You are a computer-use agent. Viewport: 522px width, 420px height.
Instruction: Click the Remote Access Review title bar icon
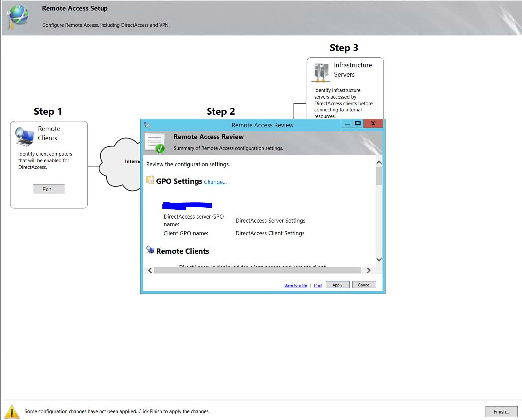147,125
